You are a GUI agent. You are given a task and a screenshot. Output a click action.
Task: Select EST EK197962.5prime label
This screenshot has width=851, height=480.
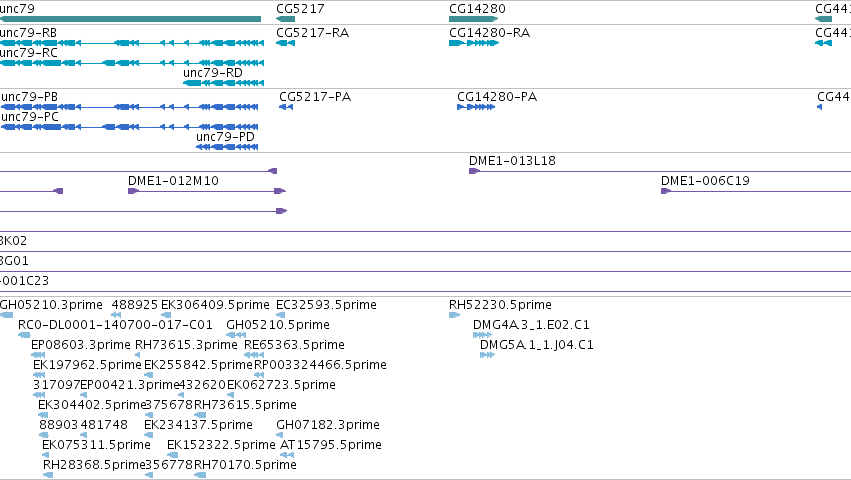(87, 365)
